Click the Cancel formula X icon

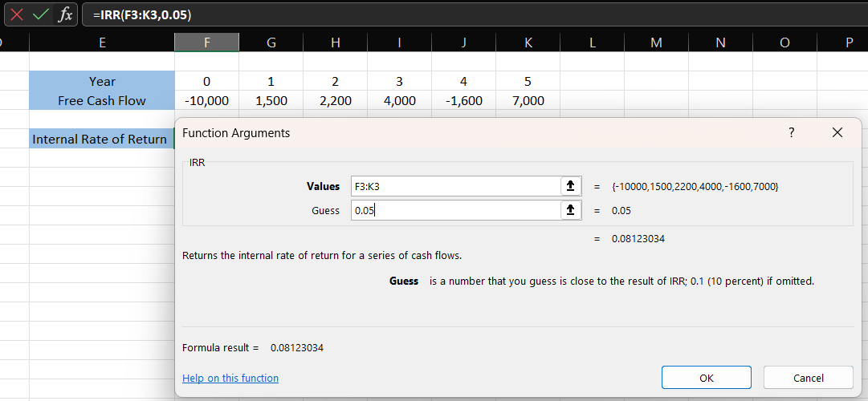point(17,14)
